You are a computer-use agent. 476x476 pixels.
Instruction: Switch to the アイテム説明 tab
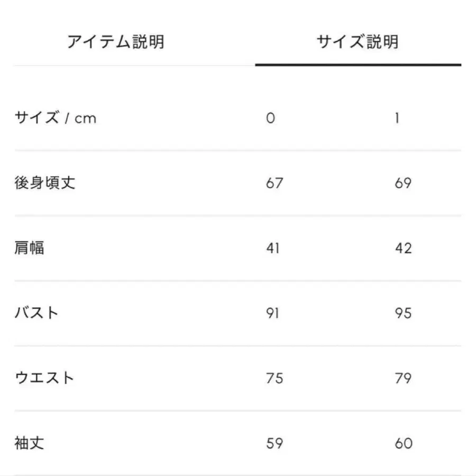[x=117, y=40]
